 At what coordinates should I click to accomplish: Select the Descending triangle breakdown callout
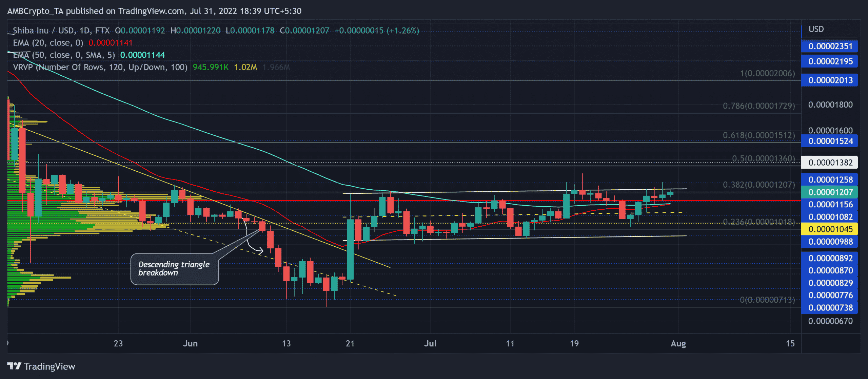click(x=175, y=269)
